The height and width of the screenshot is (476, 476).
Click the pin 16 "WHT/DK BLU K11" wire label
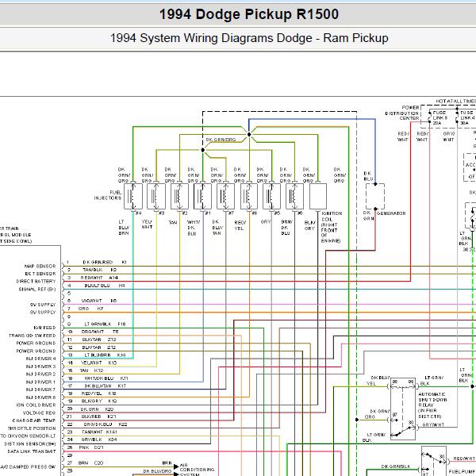(x=106, y=378)
